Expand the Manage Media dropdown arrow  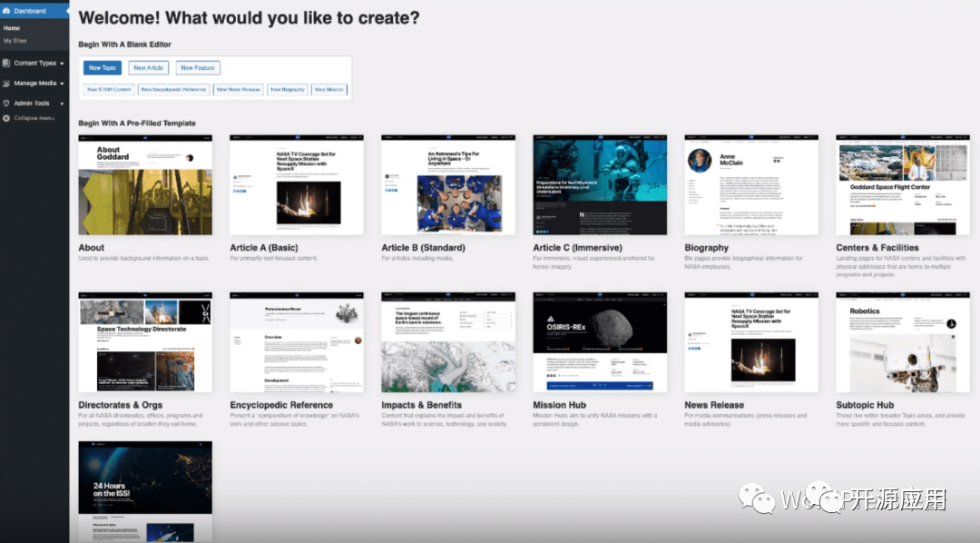[62, 84]
